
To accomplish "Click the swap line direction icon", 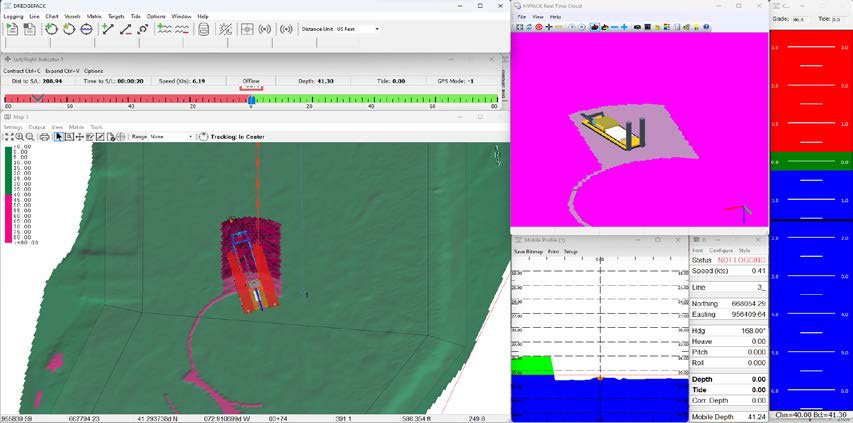I will pos(143,29).
